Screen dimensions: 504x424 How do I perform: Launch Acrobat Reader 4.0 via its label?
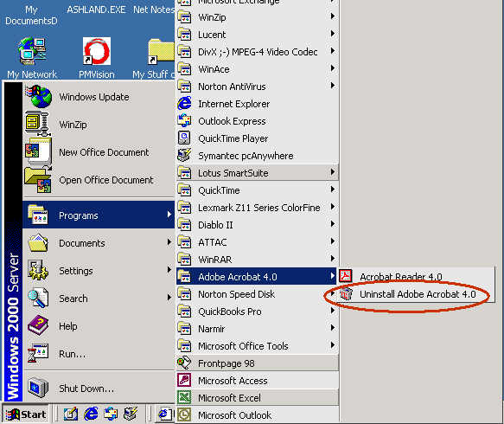(x=401, y=277)
